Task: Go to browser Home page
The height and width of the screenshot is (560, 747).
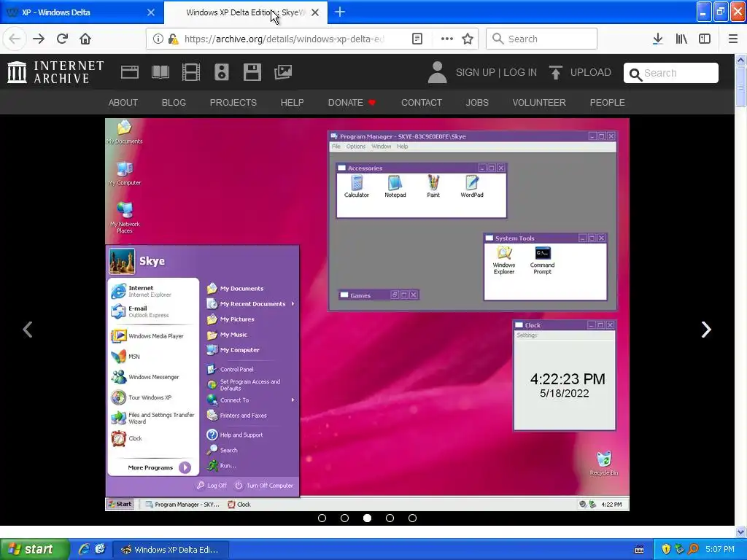Action: coord(85,39)
